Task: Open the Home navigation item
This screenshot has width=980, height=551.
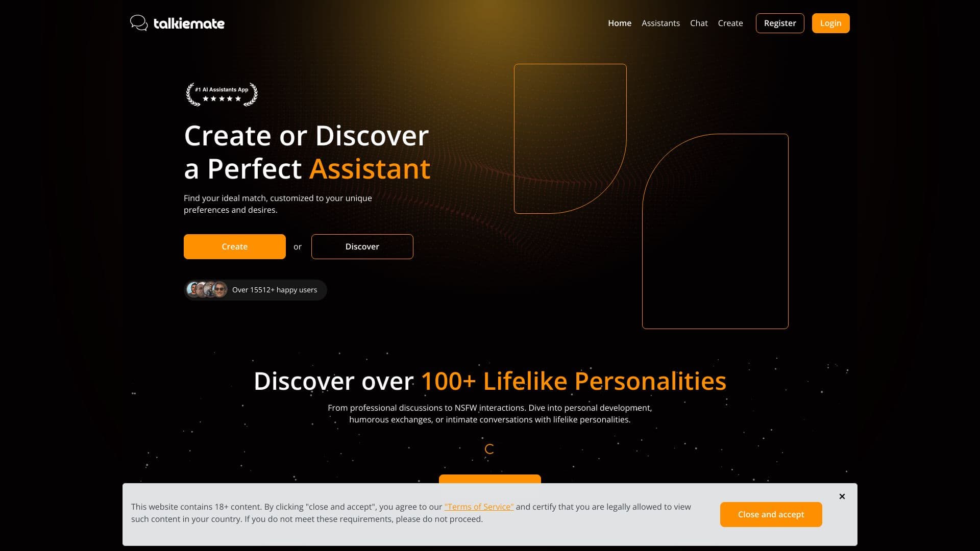Action: coord(619,23)
